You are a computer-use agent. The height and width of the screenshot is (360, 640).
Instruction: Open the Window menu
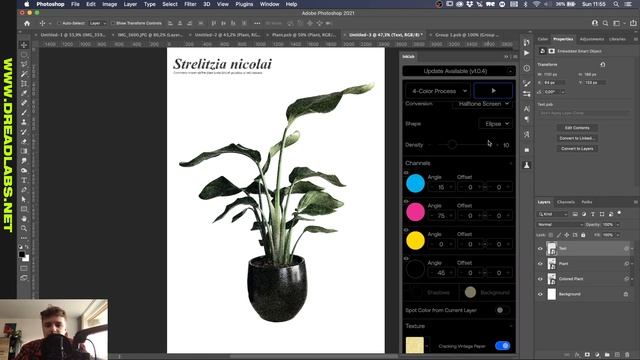coord(269,4)
